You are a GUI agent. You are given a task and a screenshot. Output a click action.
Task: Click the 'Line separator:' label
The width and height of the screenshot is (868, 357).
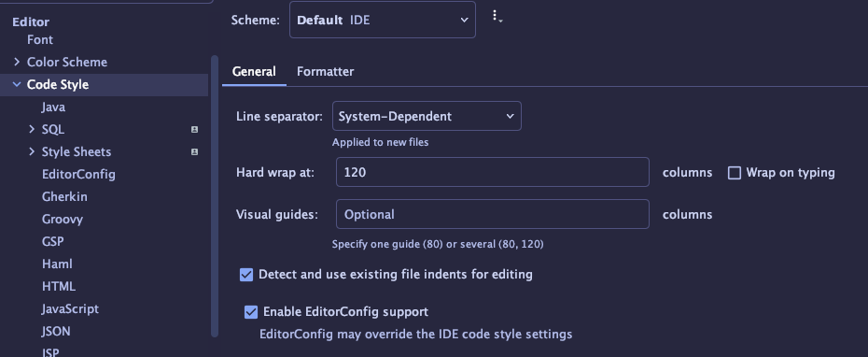[x=280, y=117]
